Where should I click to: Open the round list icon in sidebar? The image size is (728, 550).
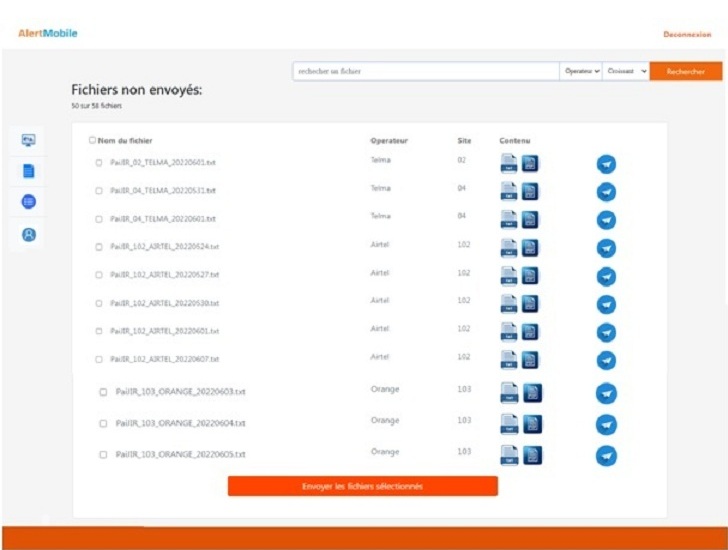point(28,202)
